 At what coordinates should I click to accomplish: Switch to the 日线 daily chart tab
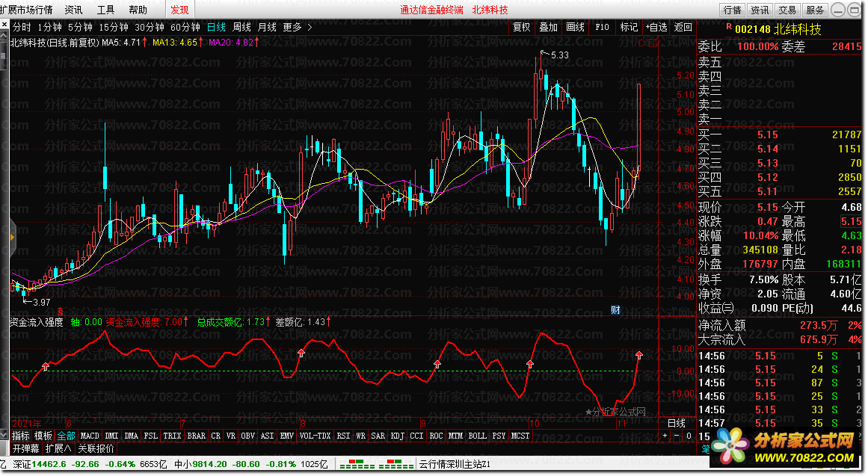[217, 27]
